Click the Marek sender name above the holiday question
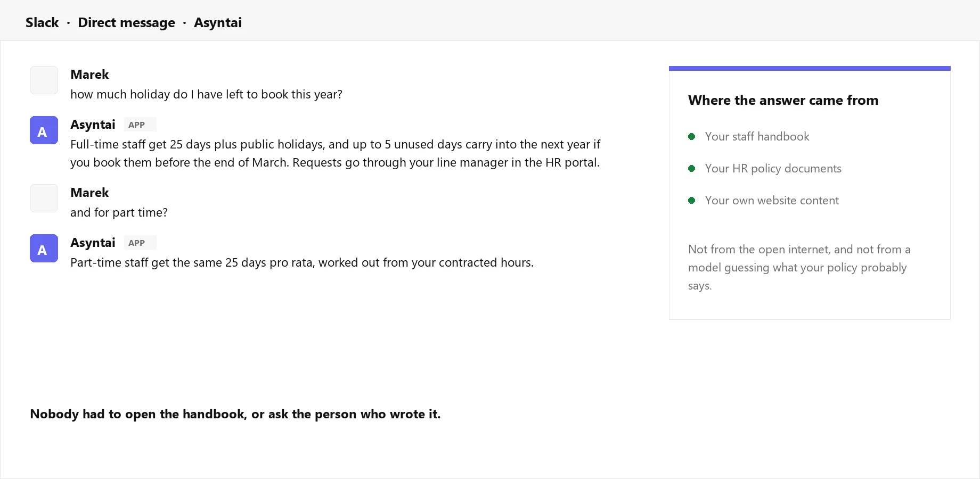This screenshot has height=479, width=980. coord(89,75)
